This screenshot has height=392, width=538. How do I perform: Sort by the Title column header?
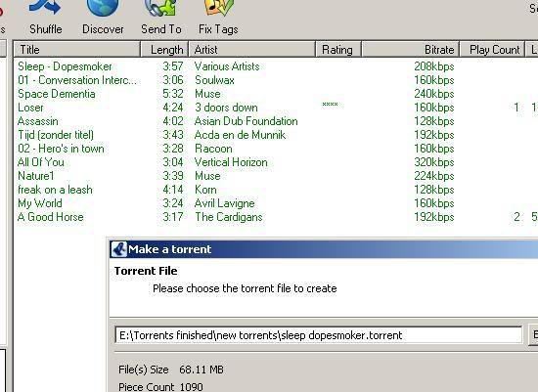(77, 50)
